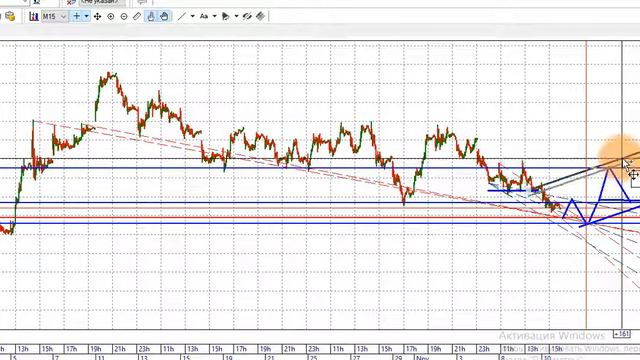Expand the crosshair tool dropdown arrow
640x360 pixels.
point(87,16)
